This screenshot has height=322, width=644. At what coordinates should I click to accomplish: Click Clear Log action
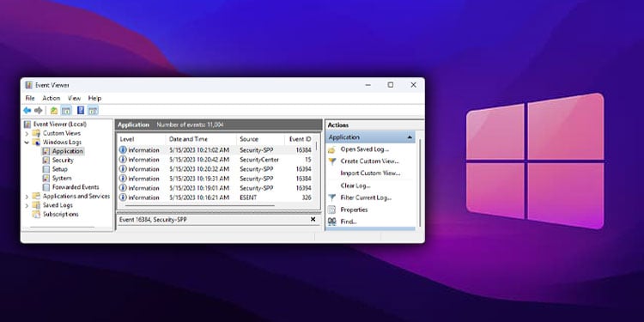pyautogui.click(x=355, y=185)
